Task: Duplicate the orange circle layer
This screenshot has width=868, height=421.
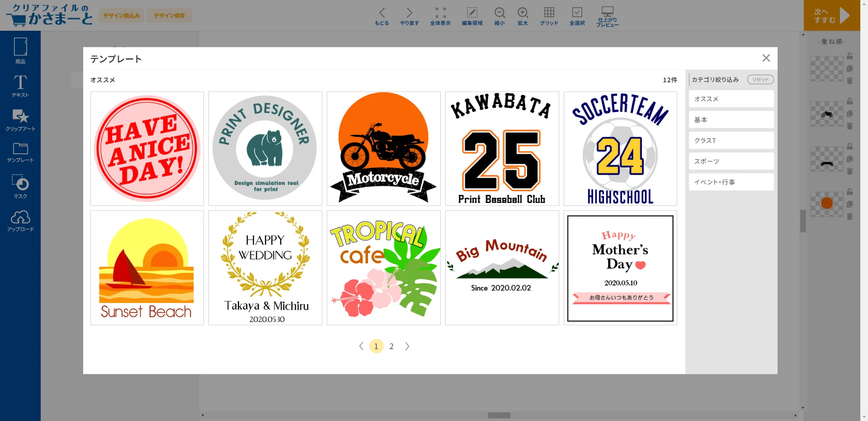Action: coord(850,204)
